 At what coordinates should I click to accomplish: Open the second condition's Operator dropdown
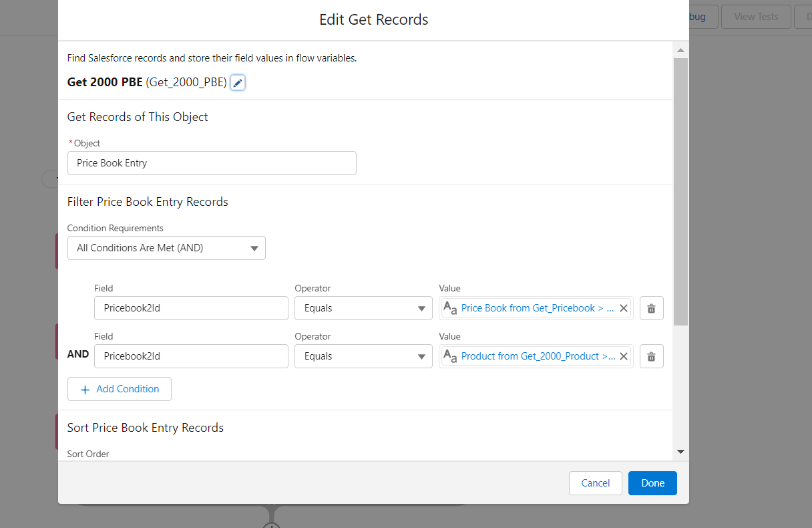[363, 356]
